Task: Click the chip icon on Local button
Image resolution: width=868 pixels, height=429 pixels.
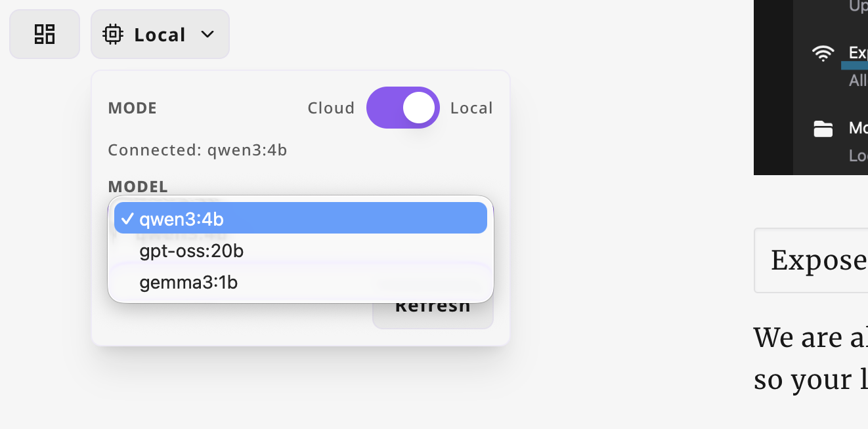Action: click(114, 34)
